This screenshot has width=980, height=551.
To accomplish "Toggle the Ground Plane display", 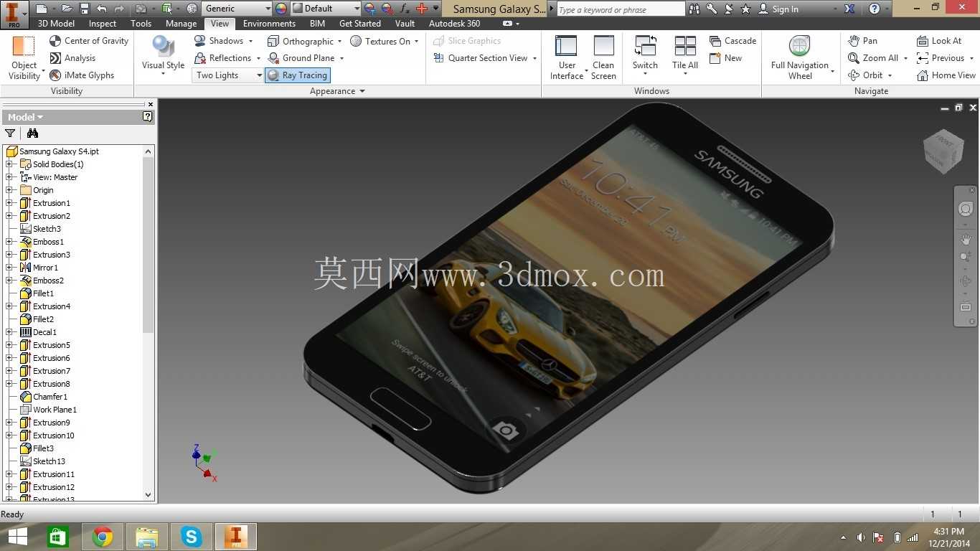I will 301,58.
